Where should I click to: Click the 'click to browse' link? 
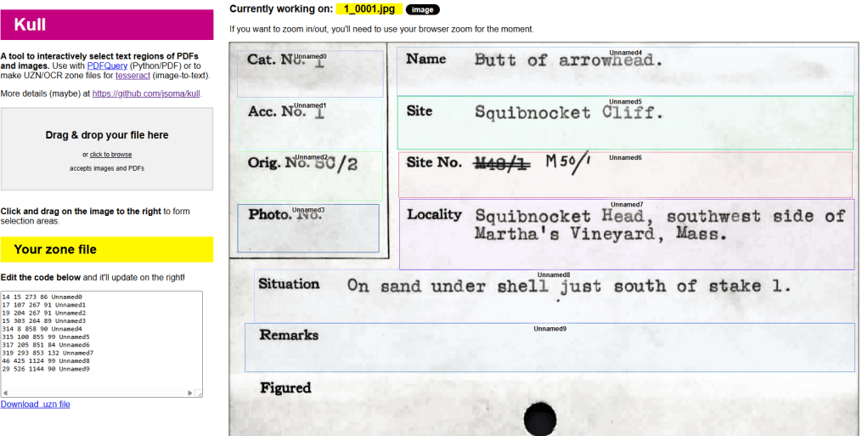coord(110,155)
